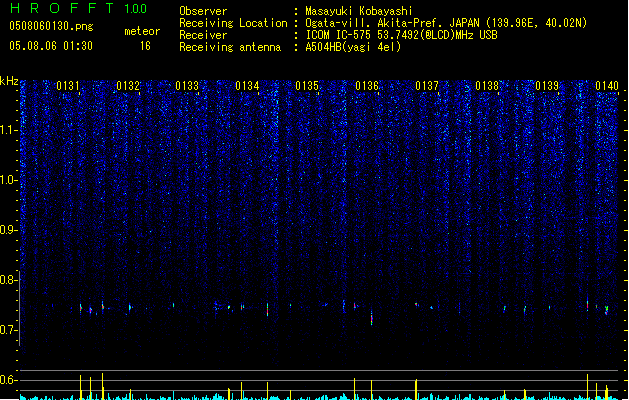
Task: Click the 1.0 frequency axis label
Action: click(x=8, y=180)
